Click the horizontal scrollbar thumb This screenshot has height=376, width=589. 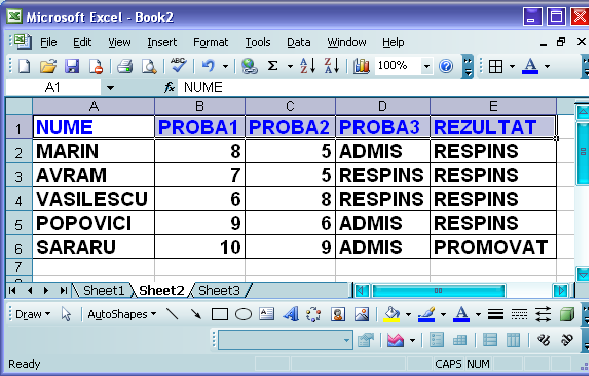coord(438,290)
